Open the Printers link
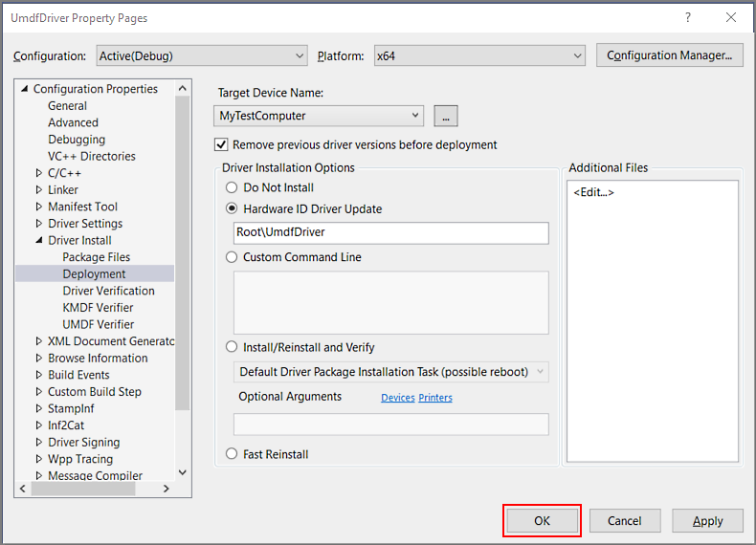 (435, 398)
